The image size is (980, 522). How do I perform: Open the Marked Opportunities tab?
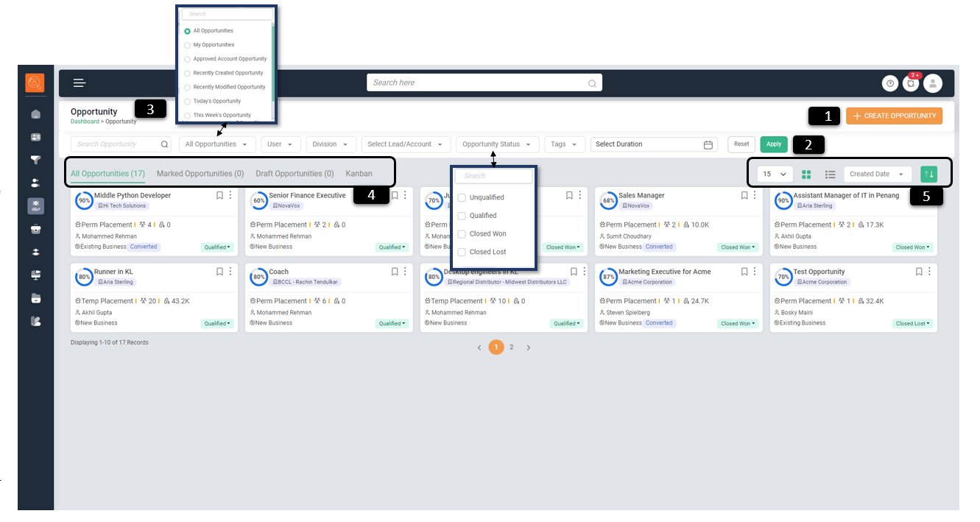click(x=200, y=174)
